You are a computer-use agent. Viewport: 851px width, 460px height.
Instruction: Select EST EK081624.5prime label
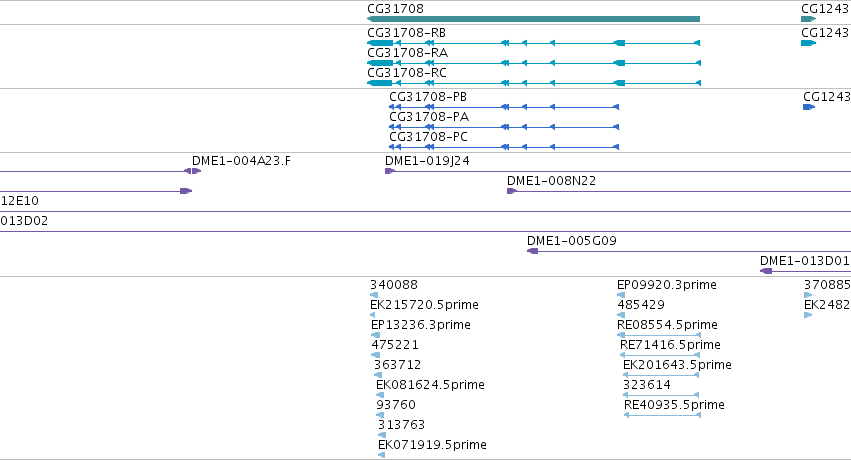(x=430, y=385)
